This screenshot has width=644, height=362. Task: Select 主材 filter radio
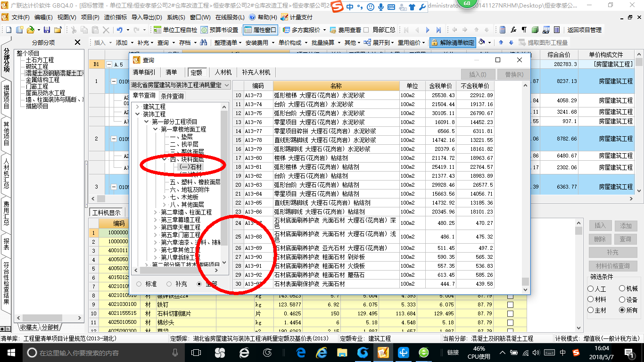coord(591,310)
